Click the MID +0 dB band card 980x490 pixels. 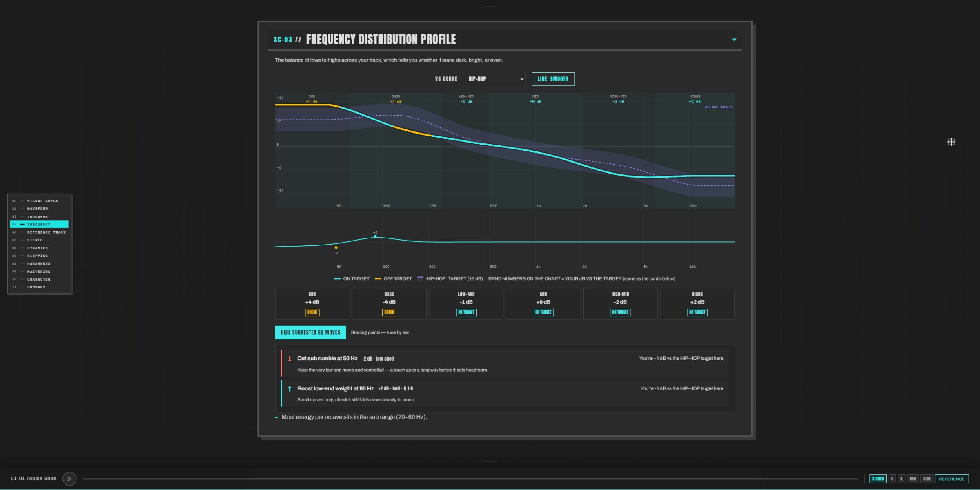point(543,304)
